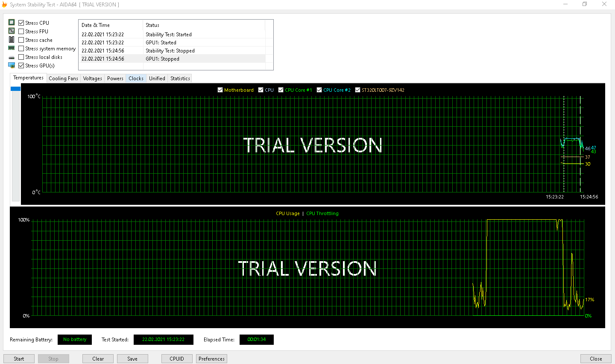Toggle the CPU temperature graph checkbox
Screen dimensions: 615x364
261,90
